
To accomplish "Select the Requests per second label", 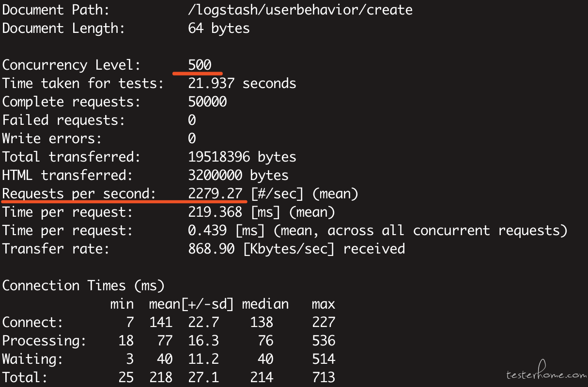I will (x=79, y=194).
